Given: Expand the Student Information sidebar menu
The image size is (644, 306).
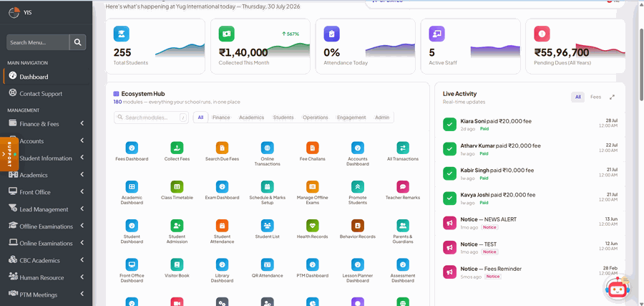Looking at the screenshot, I should point(47,158).
